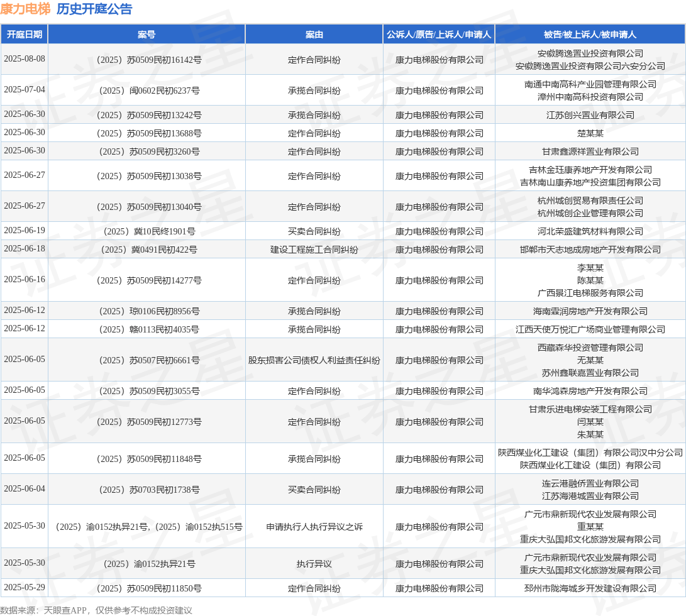Click 漳州中南高科投资有限公司 defendant
686x616 pixels.
point(590,97)
